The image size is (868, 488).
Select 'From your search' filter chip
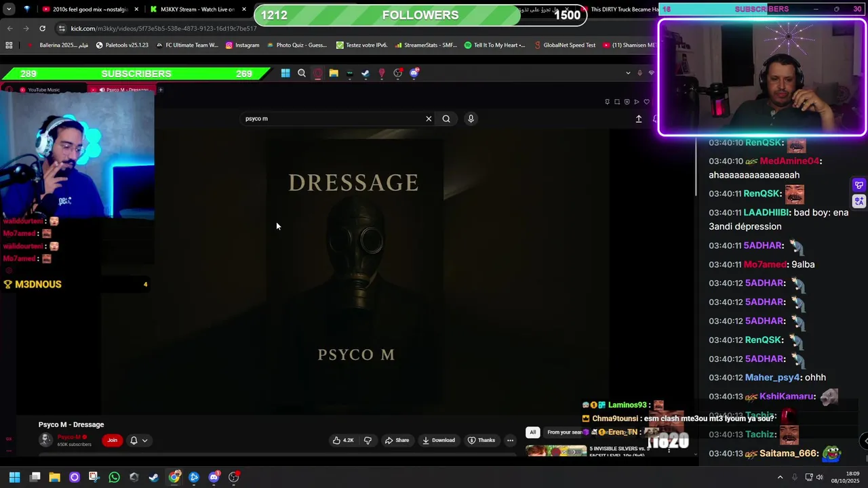[564, 432]
